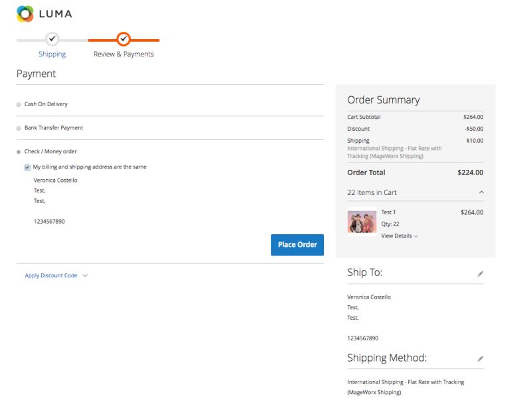Click the Test 1 product name
This screenshot has width=531, height=420.
pyautogui.click(x=389, y=212)
